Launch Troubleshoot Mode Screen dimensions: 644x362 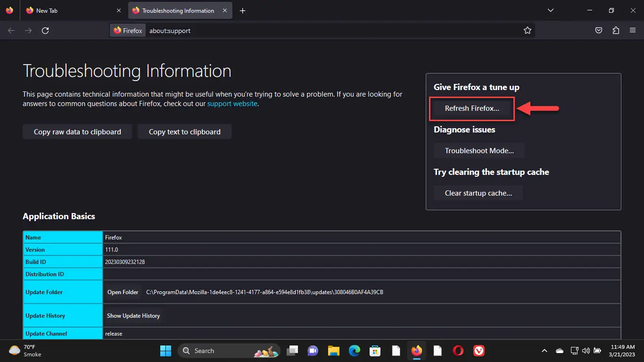coord(479,151)
